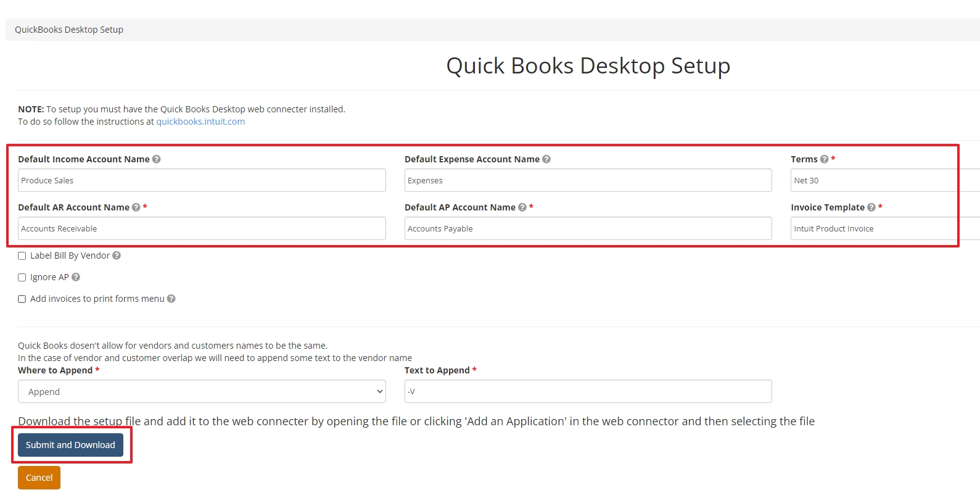Click the orange Cancel button
Viewport: 980px width, 503px height.
pyautogui.click(x=39, y=478)
